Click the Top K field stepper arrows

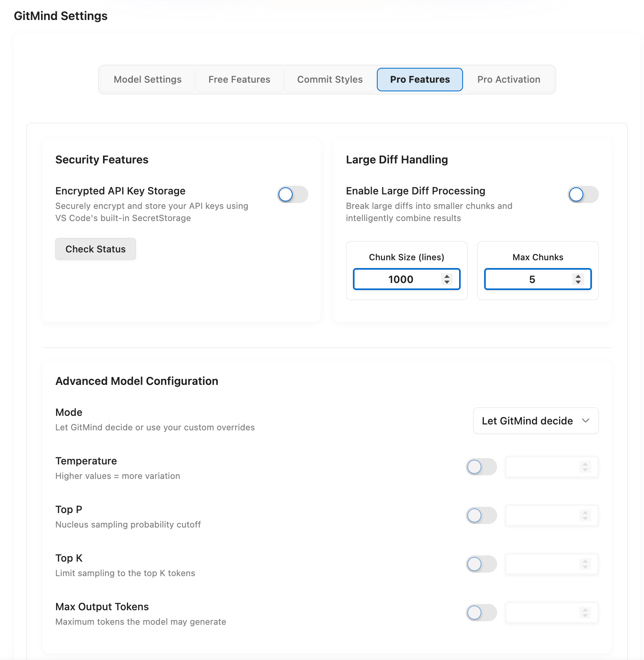[x=585, y=564]
